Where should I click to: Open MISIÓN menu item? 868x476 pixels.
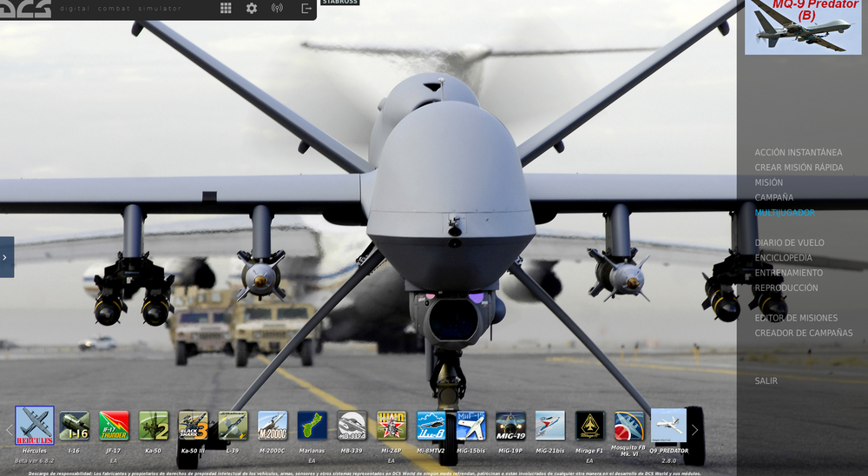point(769,182)
